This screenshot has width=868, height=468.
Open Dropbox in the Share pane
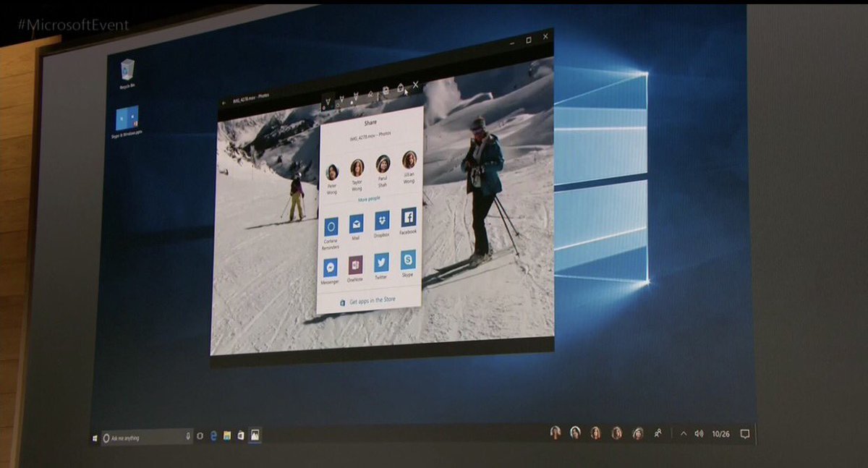pos(381,221)
